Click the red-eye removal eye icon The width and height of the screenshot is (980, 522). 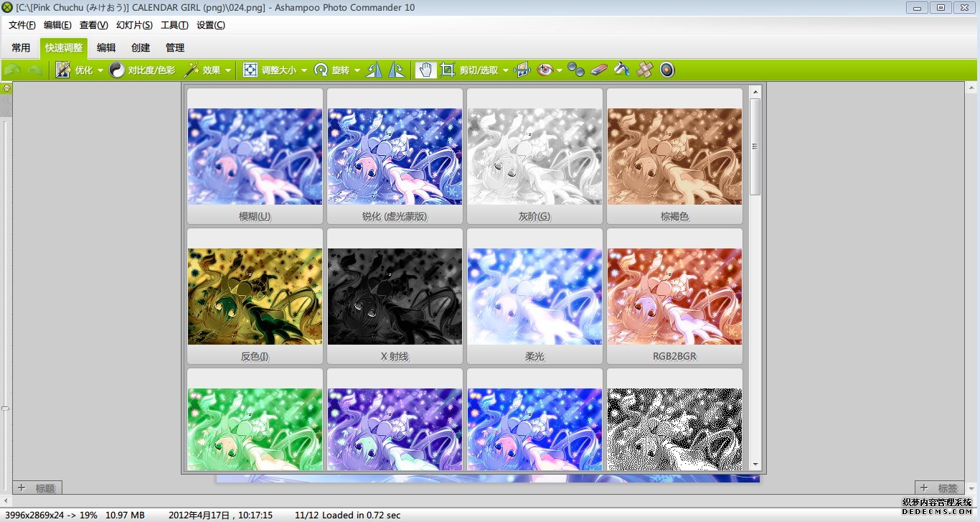tap(545, 70)
